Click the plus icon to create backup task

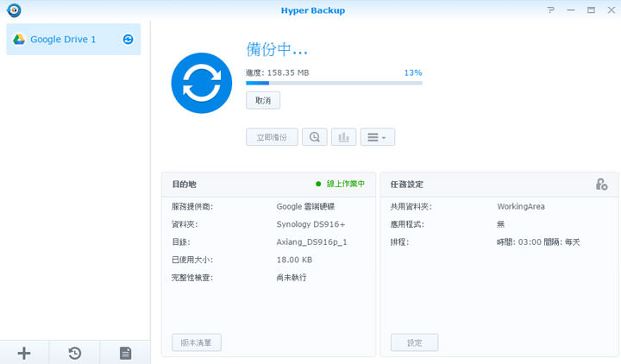click(24, 352)
